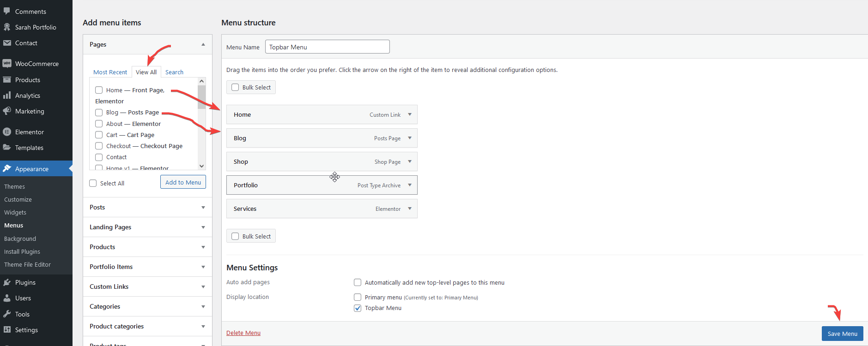Click the Users person icon
868x346 pixels.
tap(7, 298)
